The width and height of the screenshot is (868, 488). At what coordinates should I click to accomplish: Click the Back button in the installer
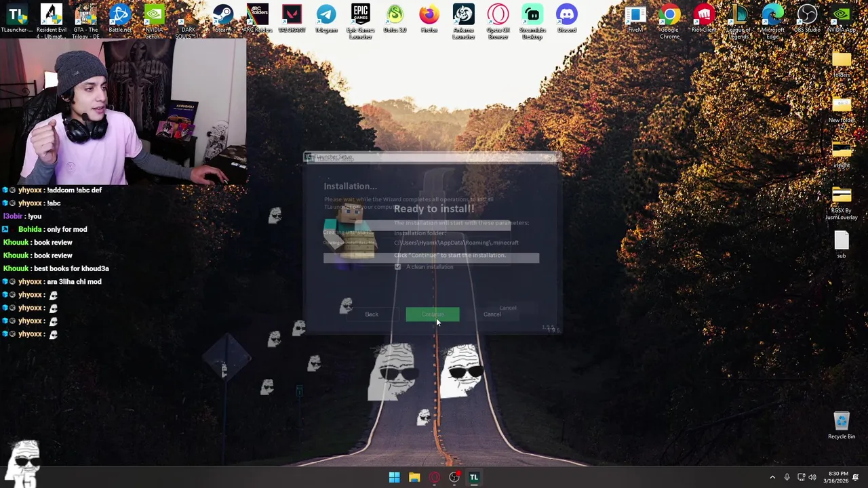(x=372, y=314)
